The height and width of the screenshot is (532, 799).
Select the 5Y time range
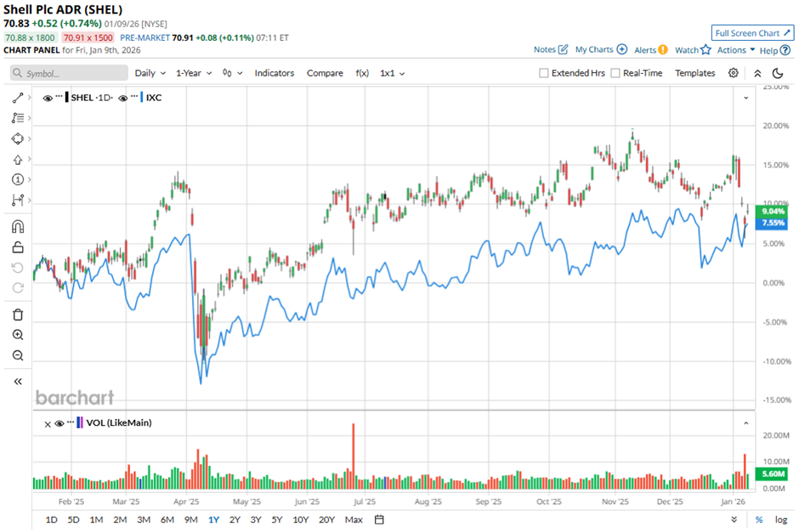pyautogui.click(x=277, y=520)
